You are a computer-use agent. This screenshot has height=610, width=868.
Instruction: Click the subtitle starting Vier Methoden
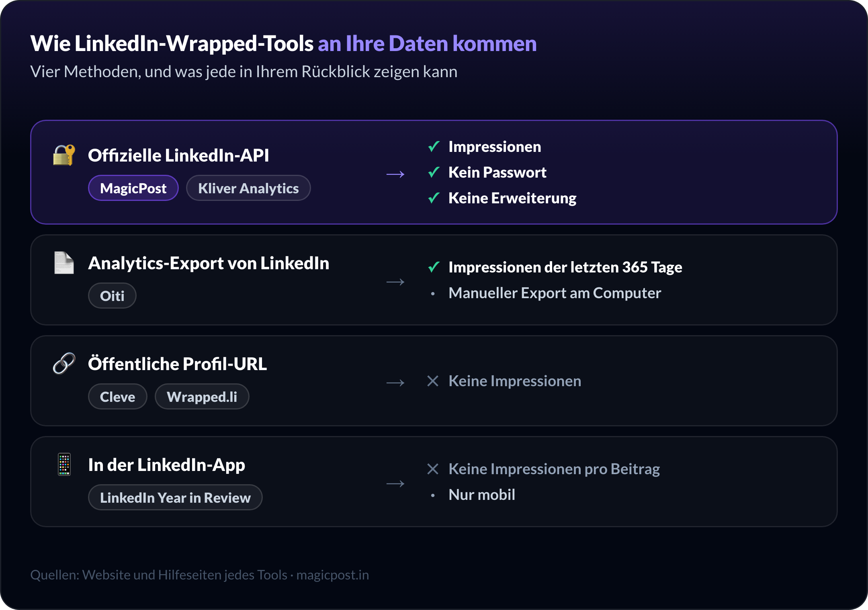point(244,72)
